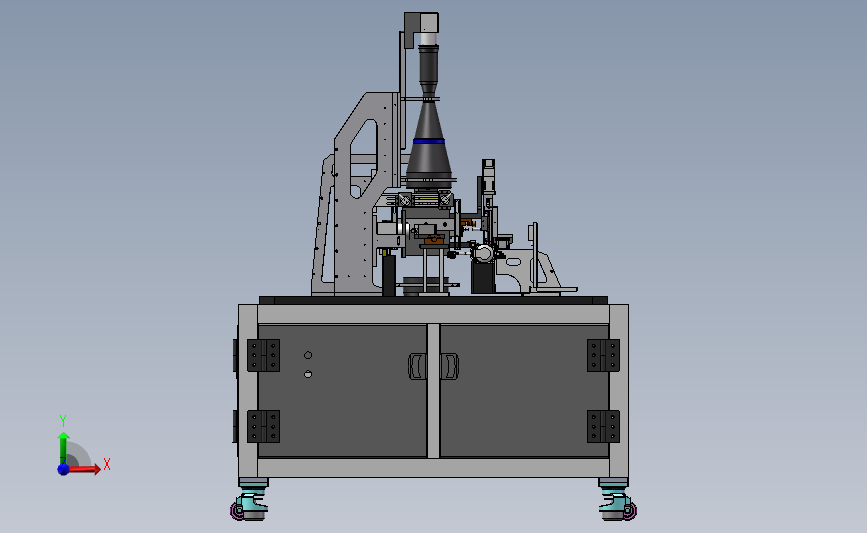
Task: Select the lower-left door hinge
Action: coord(263,426)
